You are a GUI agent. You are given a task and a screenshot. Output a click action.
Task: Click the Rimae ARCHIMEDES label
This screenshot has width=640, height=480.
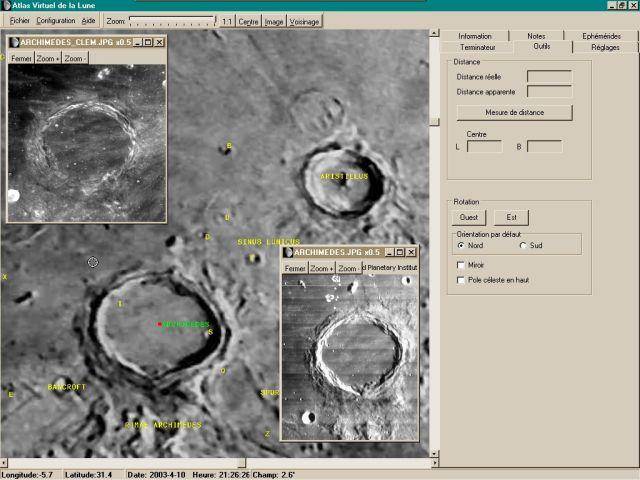coord(163,425)
